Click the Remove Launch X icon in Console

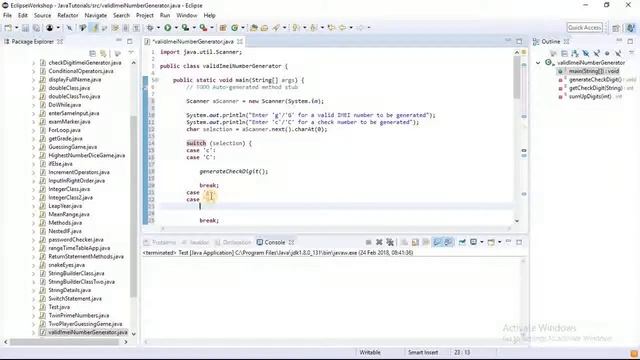pyautogui.click(x=379, y=242)
